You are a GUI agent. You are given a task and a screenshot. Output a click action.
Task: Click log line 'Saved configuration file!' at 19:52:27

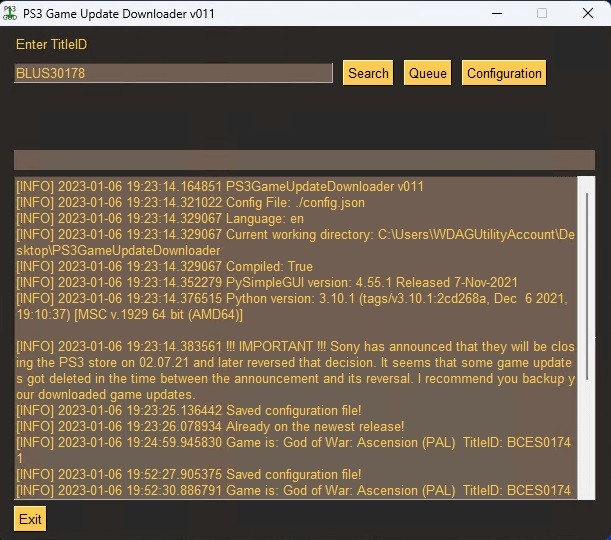(189, 474)
